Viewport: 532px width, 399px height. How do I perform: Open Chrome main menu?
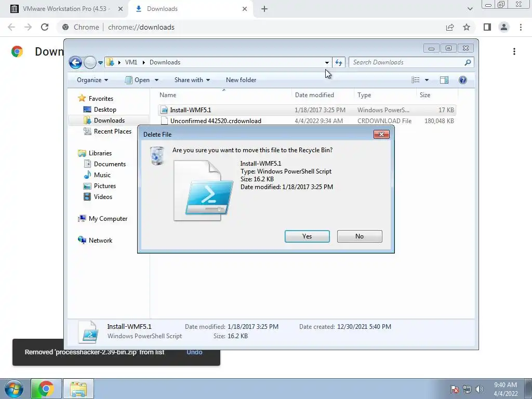coord(521,27)
